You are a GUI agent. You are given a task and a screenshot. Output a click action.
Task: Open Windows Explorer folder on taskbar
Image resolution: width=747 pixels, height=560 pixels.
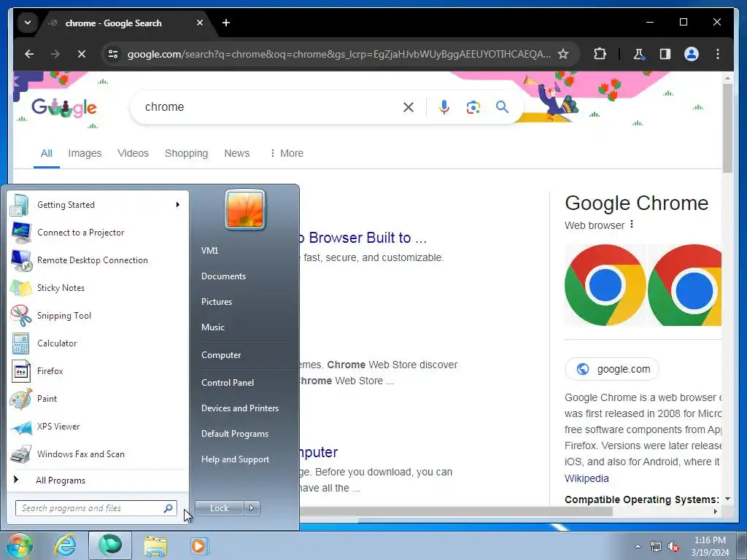pos(155,546)
